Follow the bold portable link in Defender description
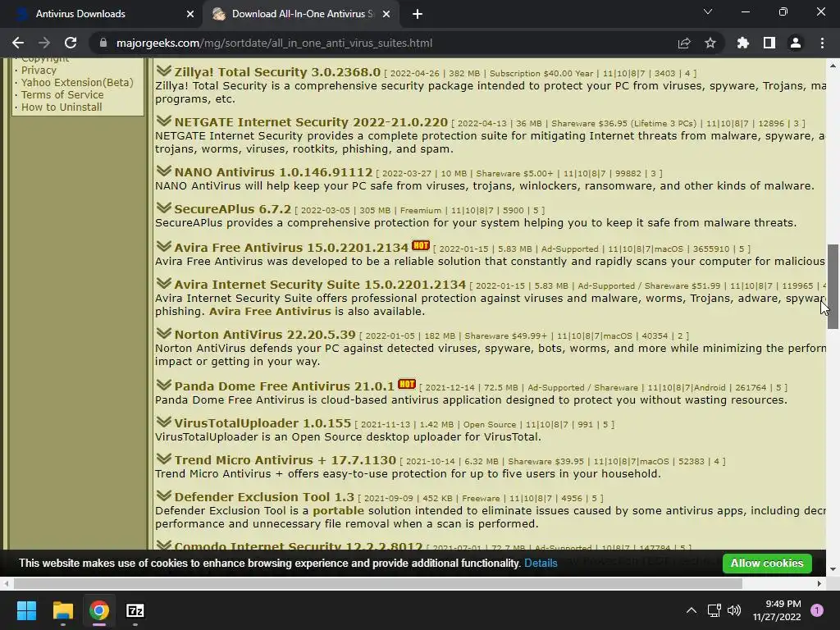 tap(338, 510)
